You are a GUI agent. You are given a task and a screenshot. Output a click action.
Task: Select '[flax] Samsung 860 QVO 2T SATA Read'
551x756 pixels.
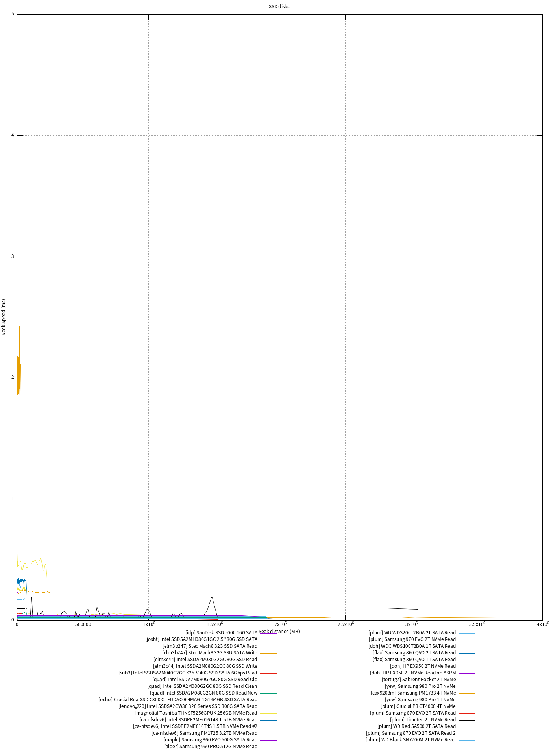coord(414,653)
